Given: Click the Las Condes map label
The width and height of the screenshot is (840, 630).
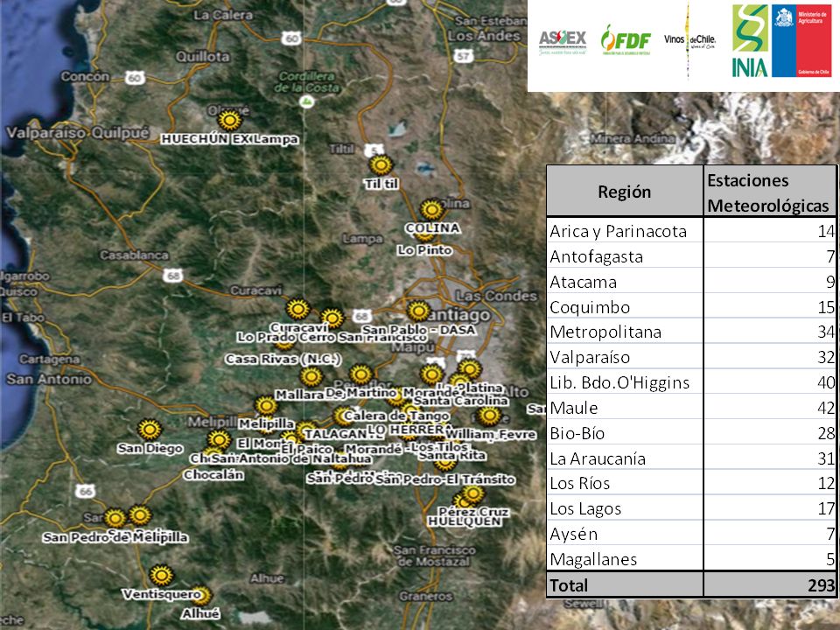Looking at the screenshot, I should [x=496, y=296].
